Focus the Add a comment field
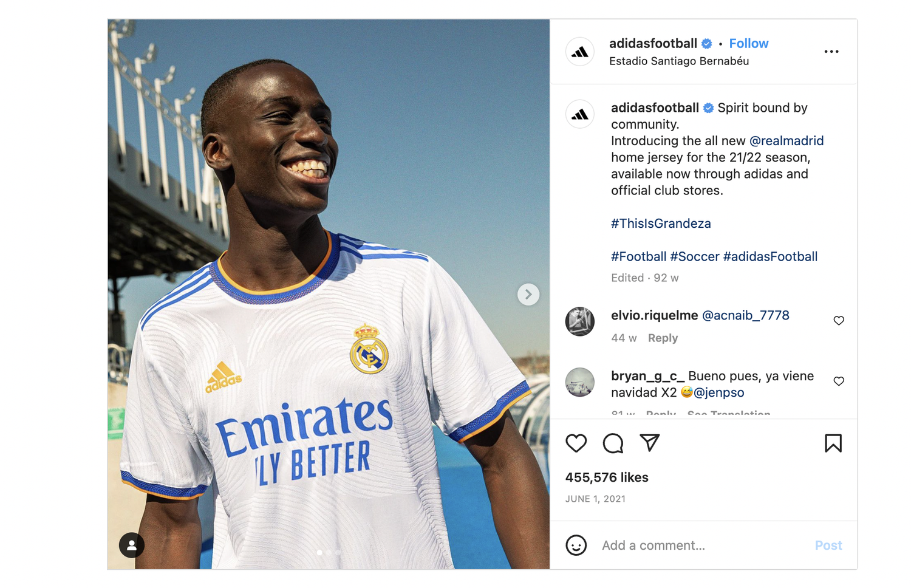This screenshot has height=588, width=911. (x=705, y=545)
